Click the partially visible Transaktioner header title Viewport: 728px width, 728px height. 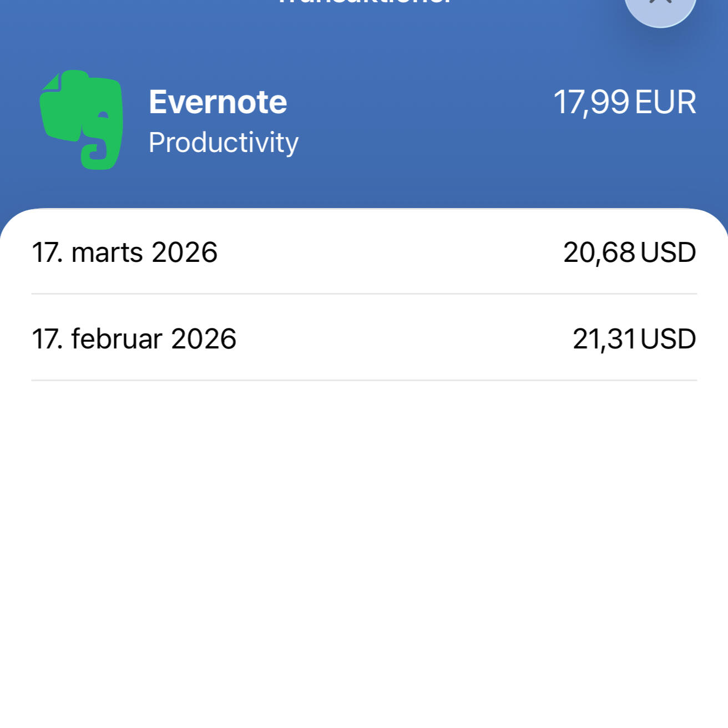(364, 3)
